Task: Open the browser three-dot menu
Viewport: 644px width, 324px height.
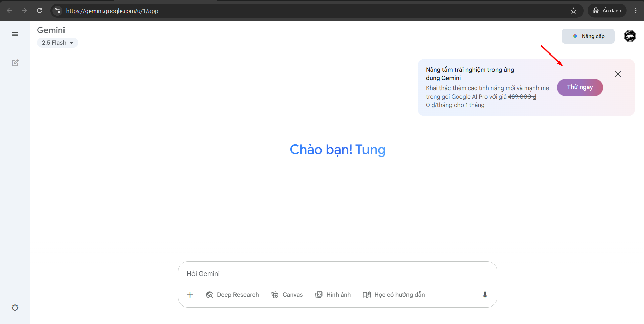Action: click(636, 11)
